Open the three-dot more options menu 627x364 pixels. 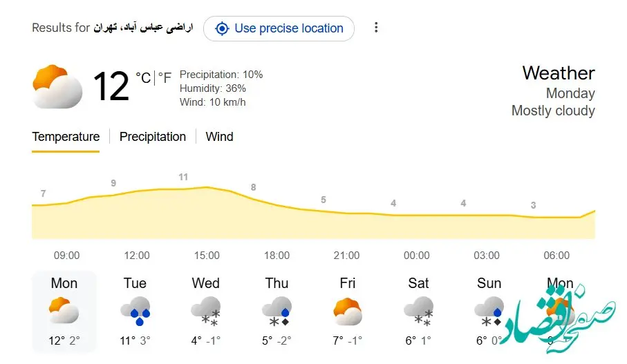pyautogui.click(x=376, y=28)
